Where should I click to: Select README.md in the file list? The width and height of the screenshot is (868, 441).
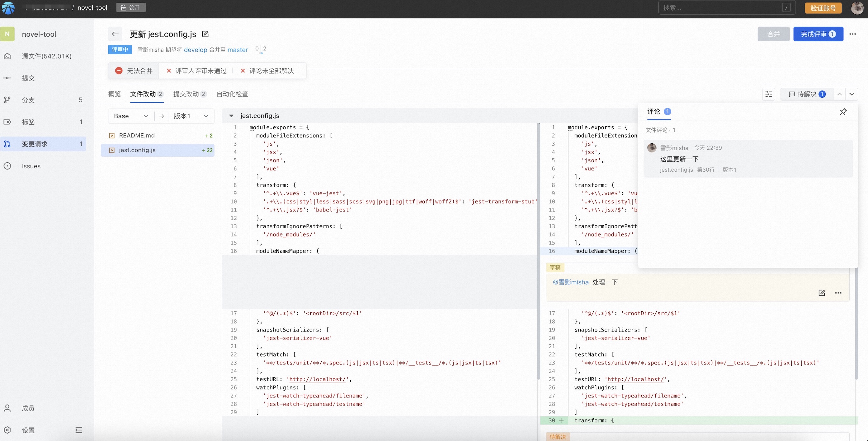(x=158, y=135)
